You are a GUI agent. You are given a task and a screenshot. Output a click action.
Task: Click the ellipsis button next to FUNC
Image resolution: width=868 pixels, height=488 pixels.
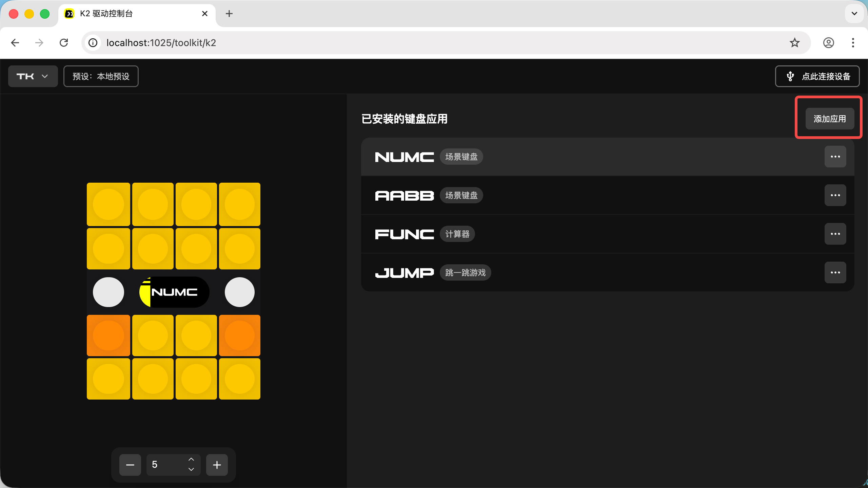(x=835, y=234)
